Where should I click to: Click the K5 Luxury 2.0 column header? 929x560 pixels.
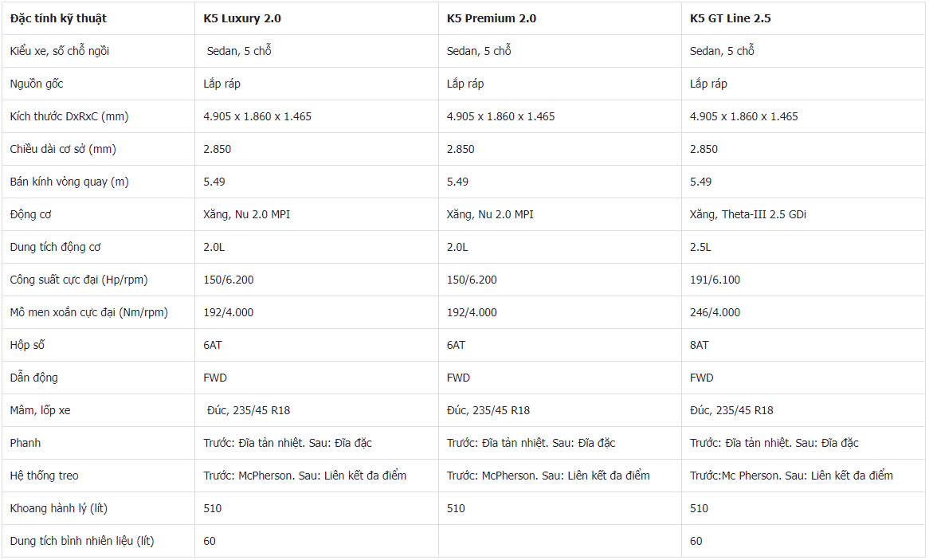pyautogui.click(x=316, y=18)
